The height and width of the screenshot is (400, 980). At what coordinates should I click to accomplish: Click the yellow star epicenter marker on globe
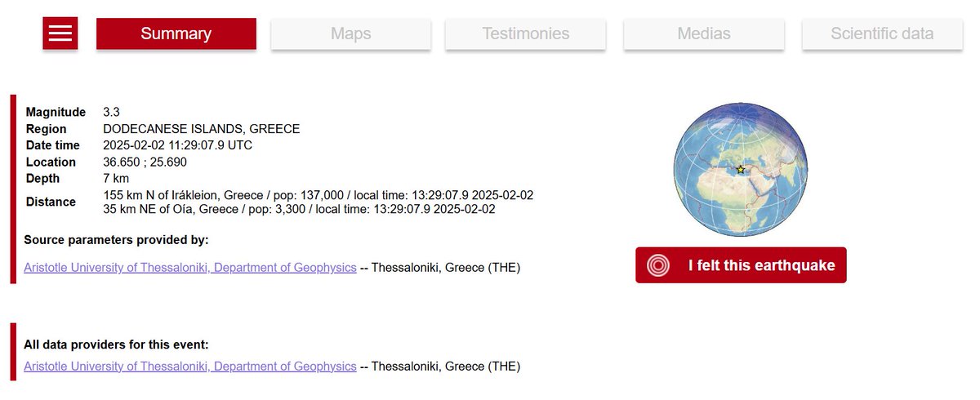click(x=741, y=170)
